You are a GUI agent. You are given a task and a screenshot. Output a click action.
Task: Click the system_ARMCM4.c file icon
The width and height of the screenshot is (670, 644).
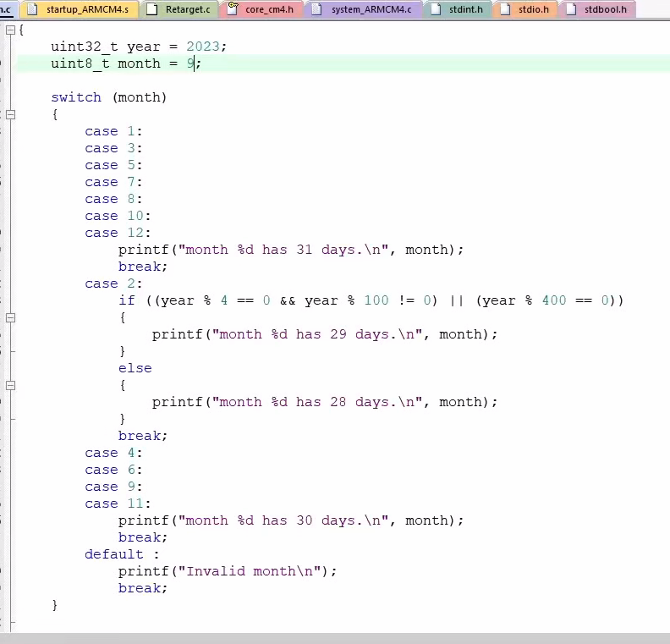point(316,9)
